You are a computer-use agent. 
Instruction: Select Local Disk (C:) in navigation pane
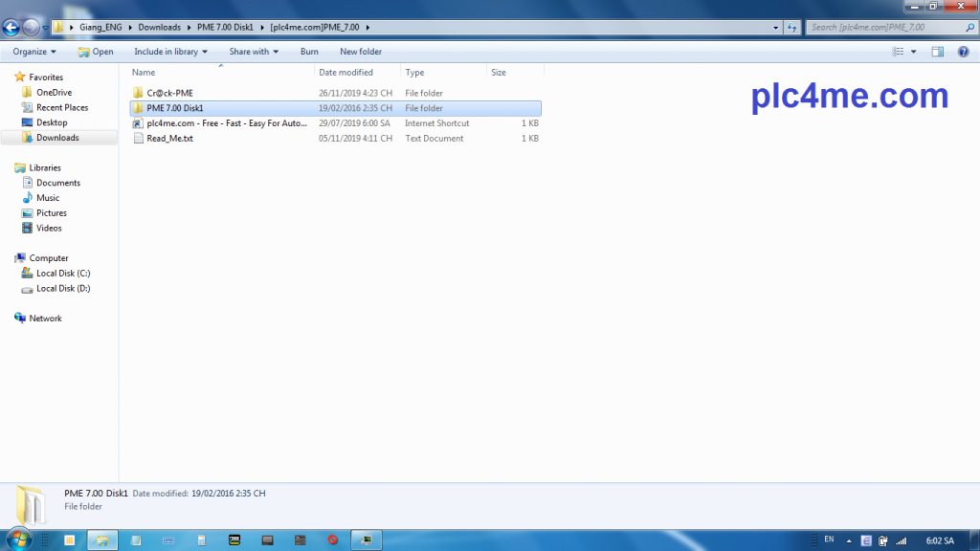click(x=62, y=274)
